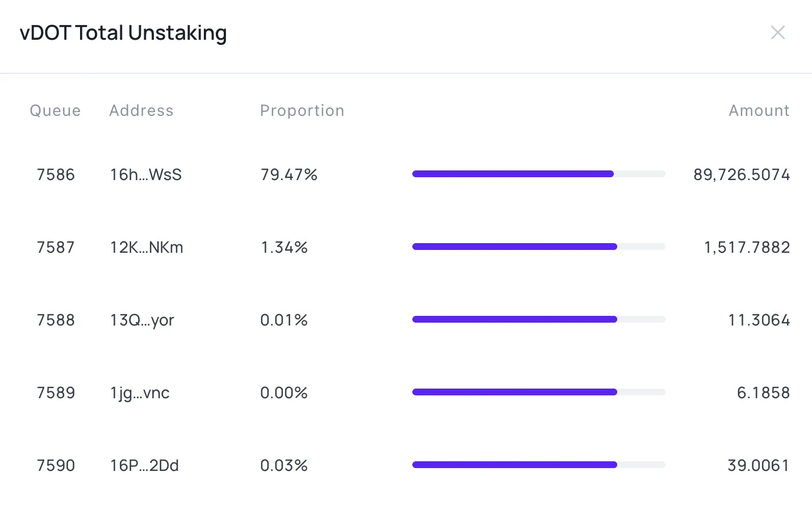Select queue number 7590
812x509 pixels.
(x=56, y=465)
